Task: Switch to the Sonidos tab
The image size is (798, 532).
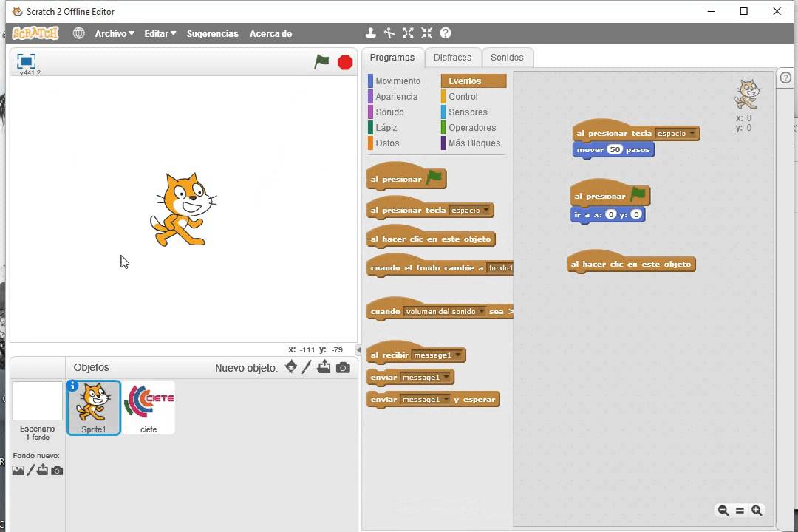Action: pyautogui.click(x=507, y=58)
